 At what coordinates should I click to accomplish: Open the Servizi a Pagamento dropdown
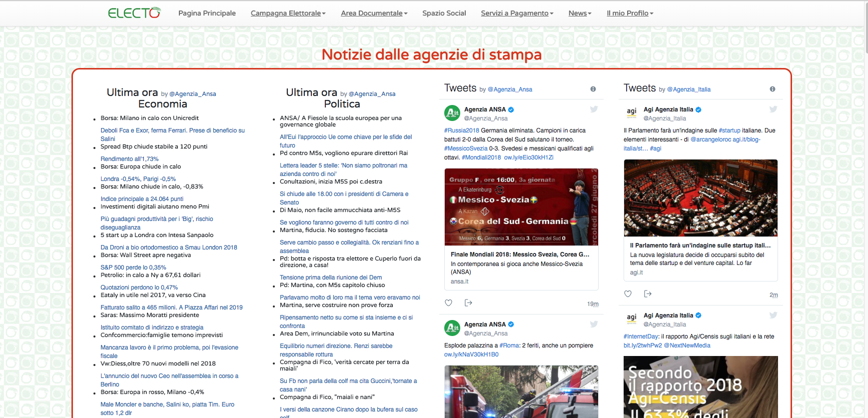point(517,13)
